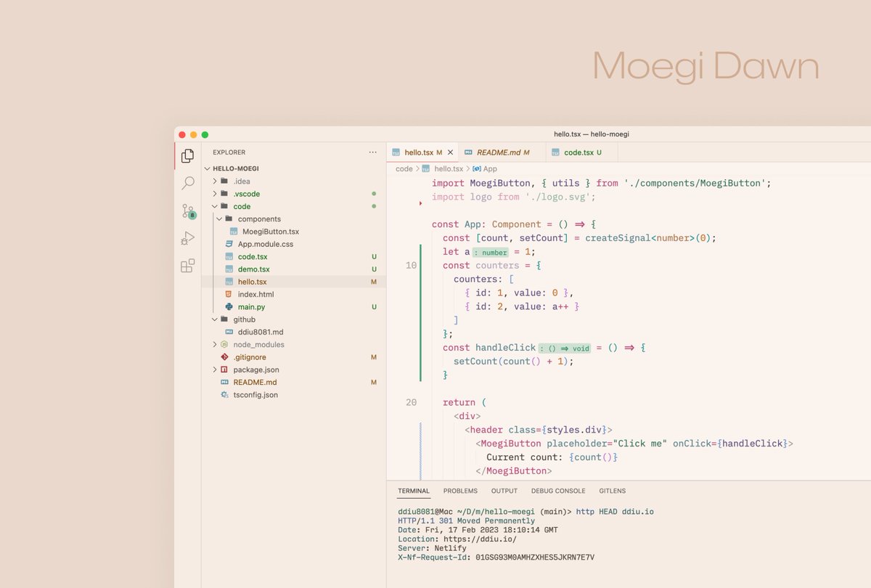Click 'createSignal' in the editor
871x588 pixels.
[618, 238]
